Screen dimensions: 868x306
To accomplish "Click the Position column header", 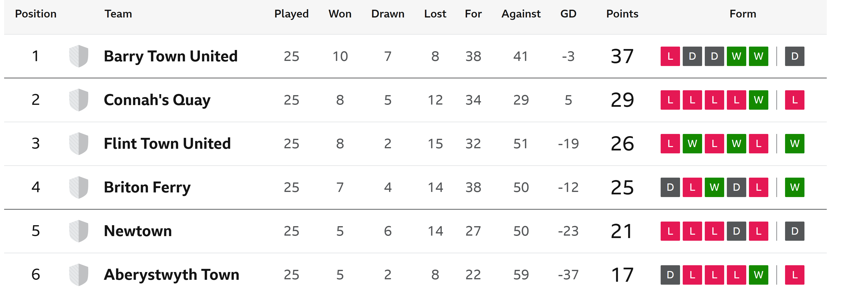I will pos(36,14).
